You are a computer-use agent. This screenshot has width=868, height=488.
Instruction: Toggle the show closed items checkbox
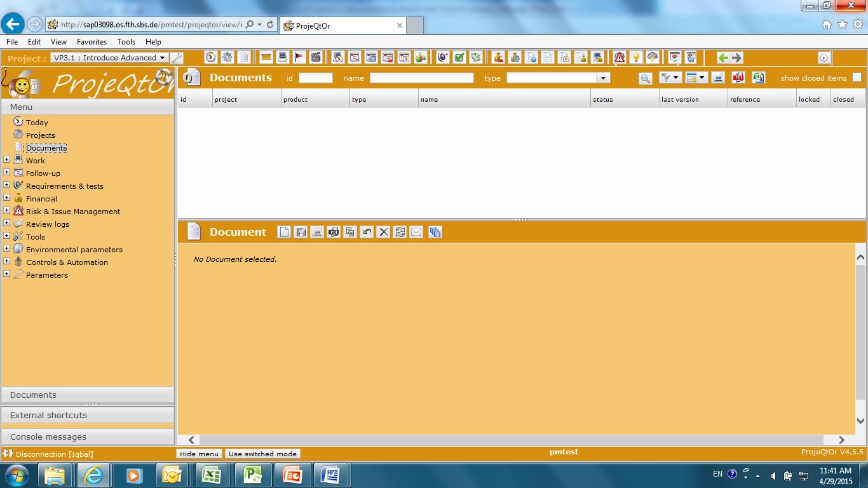pos(857,78)
